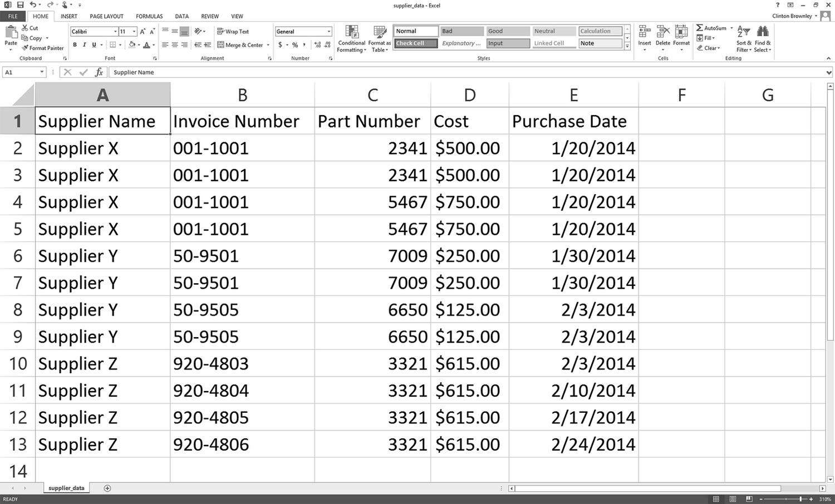Expand the Cell Styles gallery More arrow

click(x=627, y=47)
